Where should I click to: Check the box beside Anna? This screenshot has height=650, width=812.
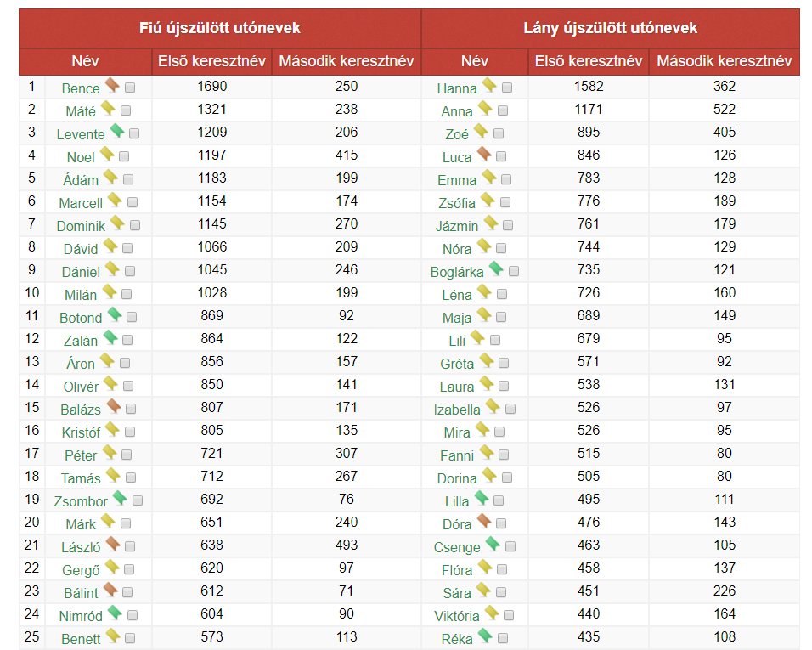(x=503, y=110)
